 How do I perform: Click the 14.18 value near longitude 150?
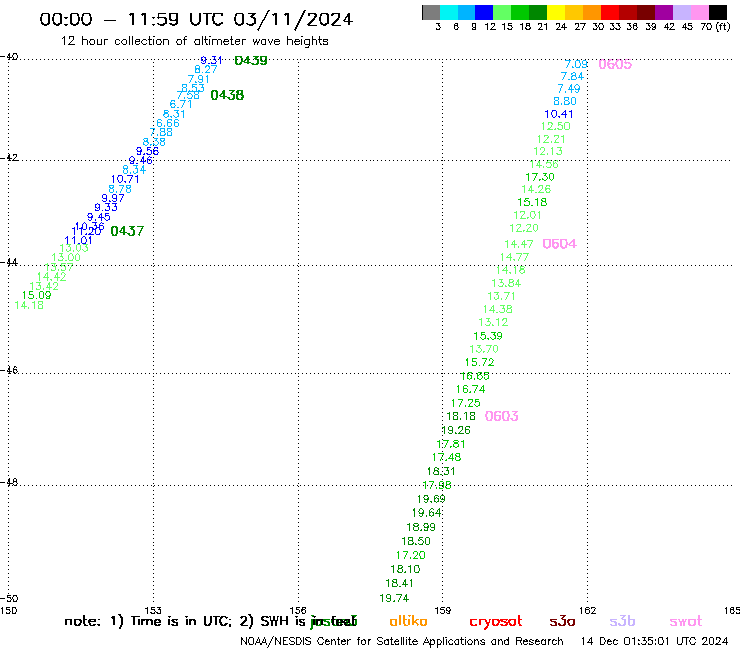point(29,306)
